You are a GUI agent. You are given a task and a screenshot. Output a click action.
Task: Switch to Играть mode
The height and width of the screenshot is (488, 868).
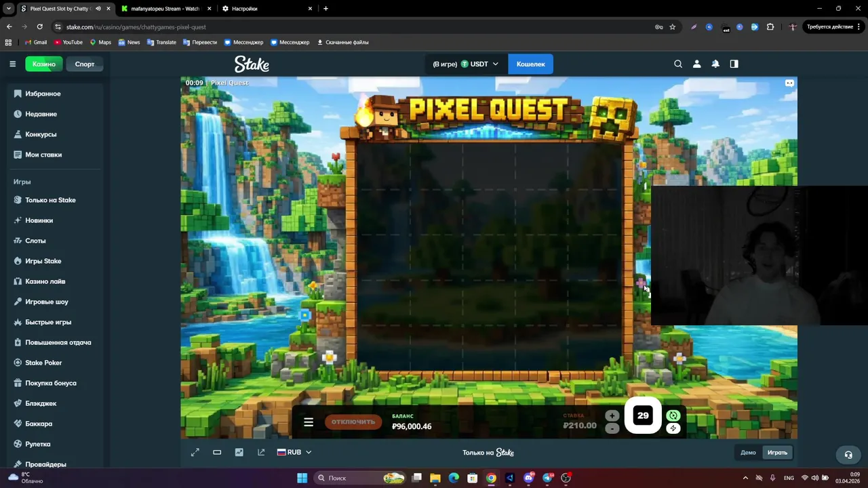(777, 452)
